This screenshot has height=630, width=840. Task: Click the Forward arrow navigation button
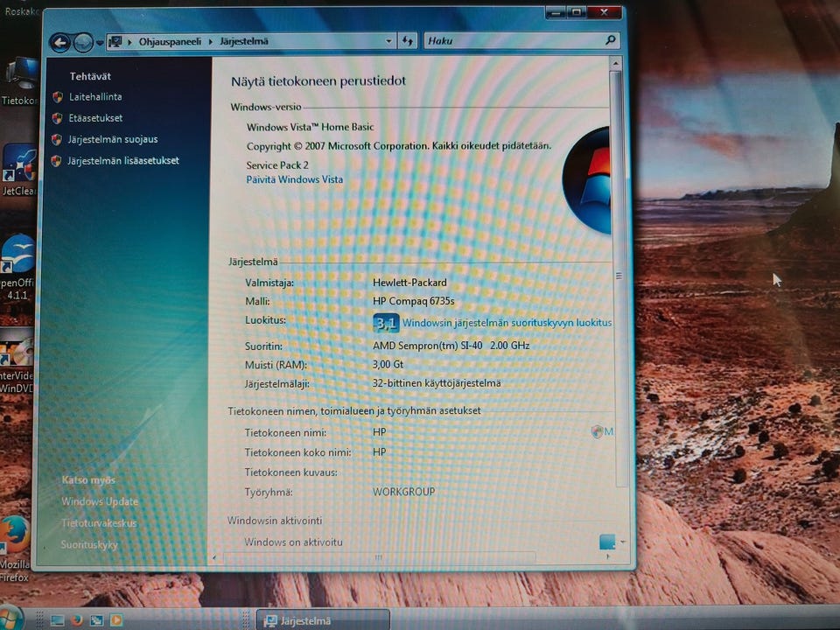(83, 42)
